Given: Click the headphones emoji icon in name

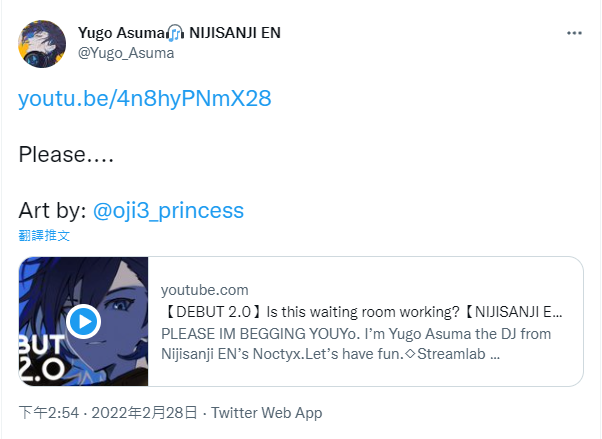Looking at the screenshot, I should [176, 33].
